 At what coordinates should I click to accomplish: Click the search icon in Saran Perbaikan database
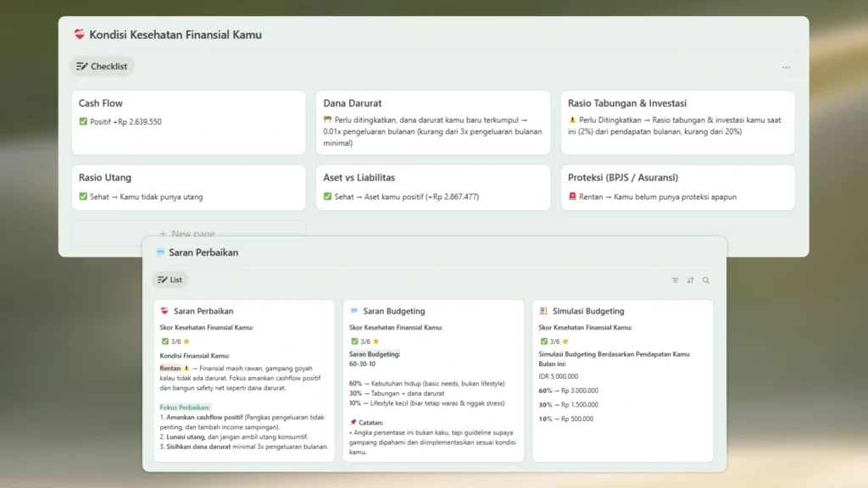tap(705, 280)
